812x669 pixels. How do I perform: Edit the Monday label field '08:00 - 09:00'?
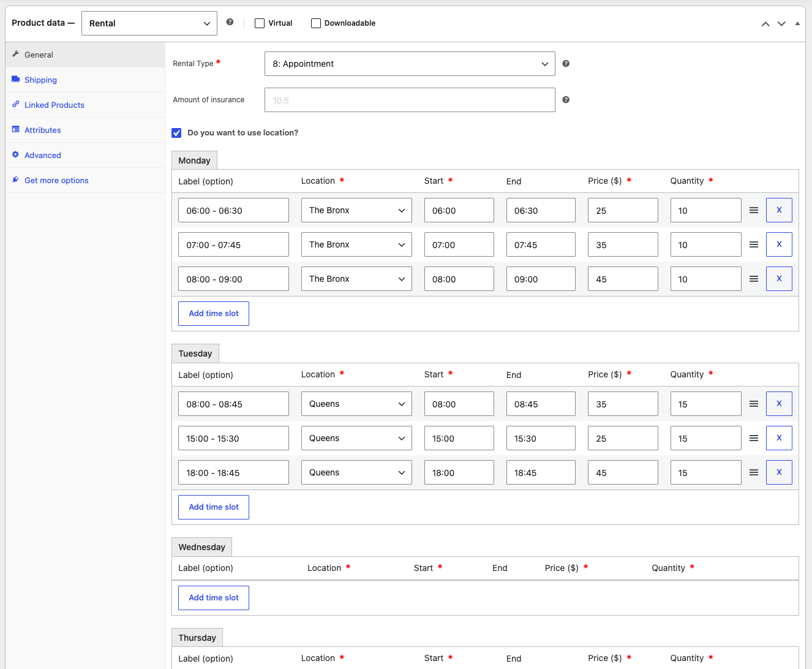[233, 279]
